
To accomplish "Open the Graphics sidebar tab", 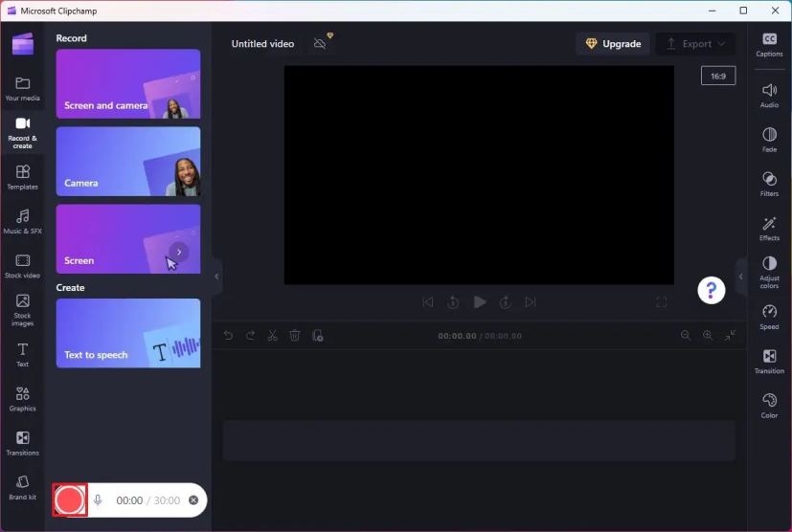I will point(22,399).
